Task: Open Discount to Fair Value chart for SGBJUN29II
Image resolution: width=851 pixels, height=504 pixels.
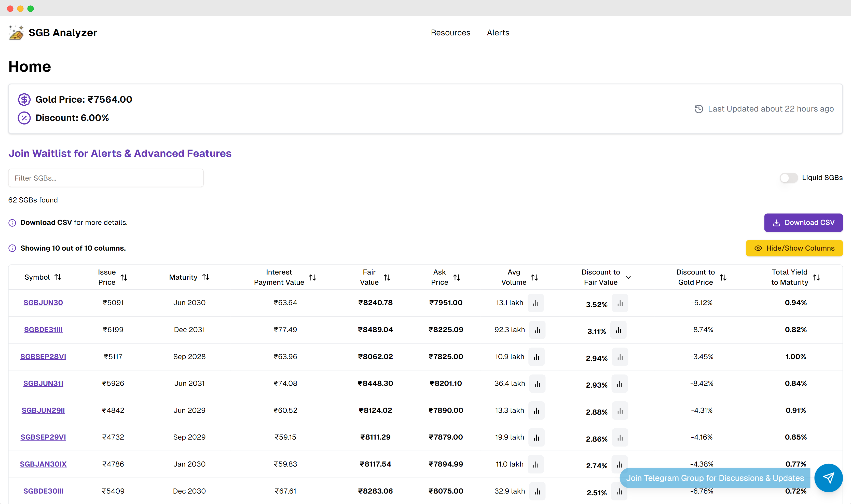Action: (620, 410)
